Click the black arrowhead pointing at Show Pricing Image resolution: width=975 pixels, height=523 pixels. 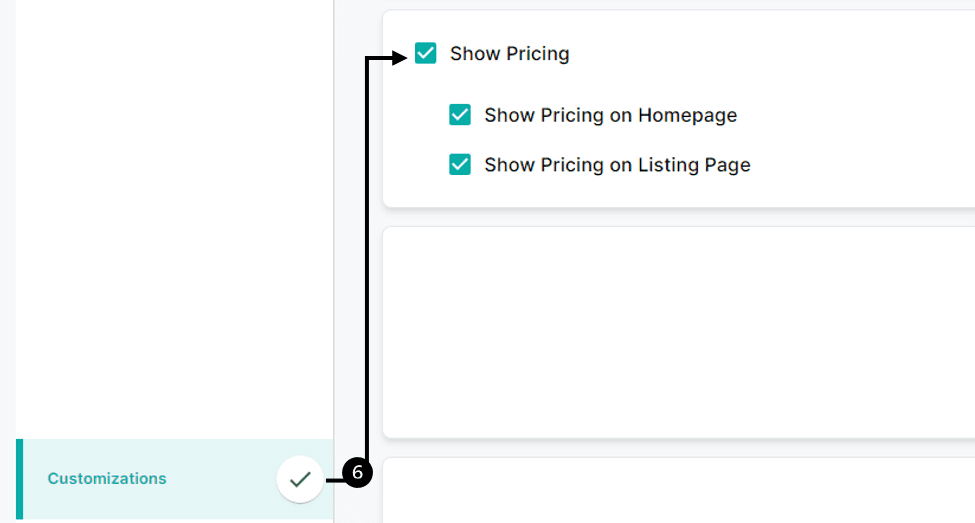(x=399, y=58)
